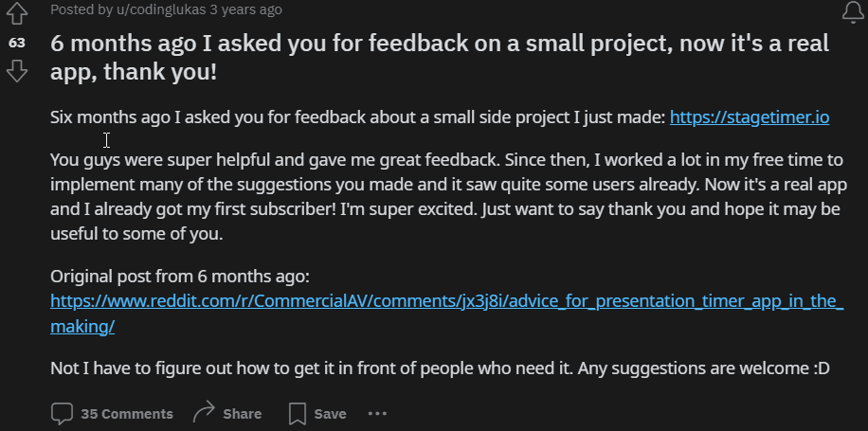Open the three-dot more options menu

pyautogui.click(x=377, y=413)
